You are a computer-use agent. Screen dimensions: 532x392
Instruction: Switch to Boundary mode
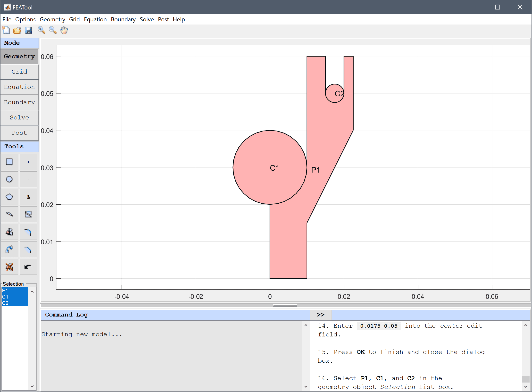19,102
